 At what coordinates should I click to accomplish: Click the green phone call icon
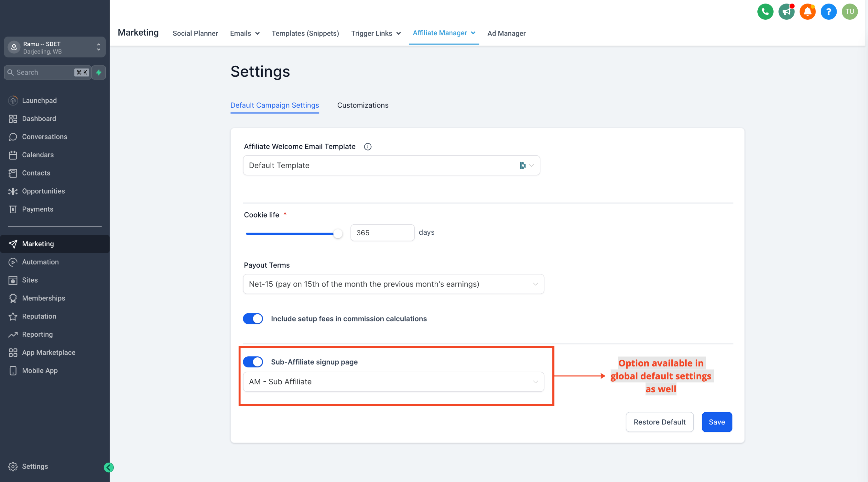[765, 12]
